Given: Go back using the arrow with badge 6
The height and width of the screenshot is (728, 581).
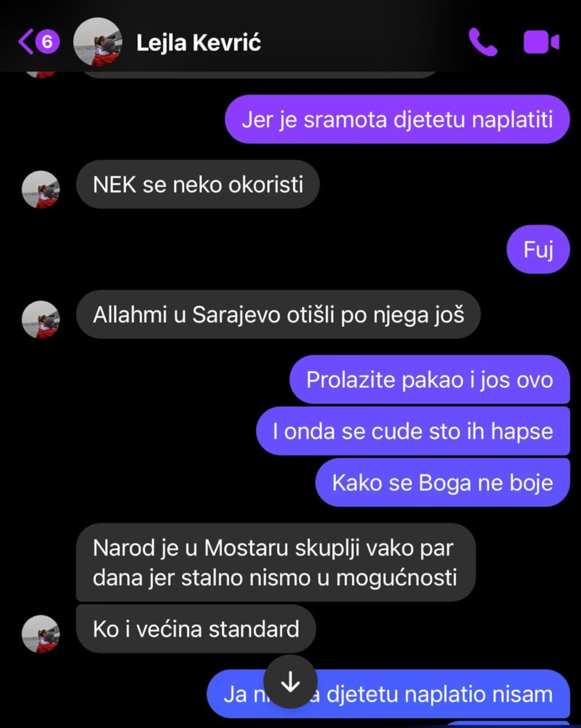Looking at the screenshot, I should coord(38,42).
